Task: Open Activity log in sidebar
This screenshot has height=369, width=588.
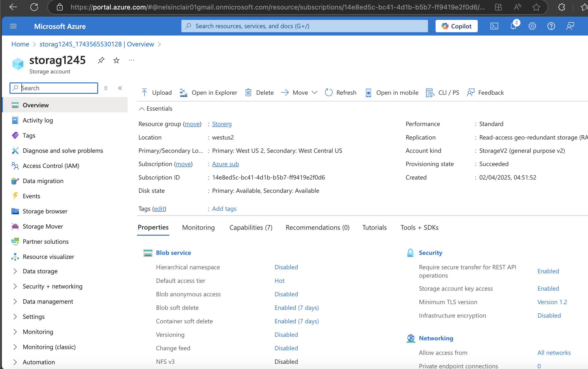Action: pos(38,120)
